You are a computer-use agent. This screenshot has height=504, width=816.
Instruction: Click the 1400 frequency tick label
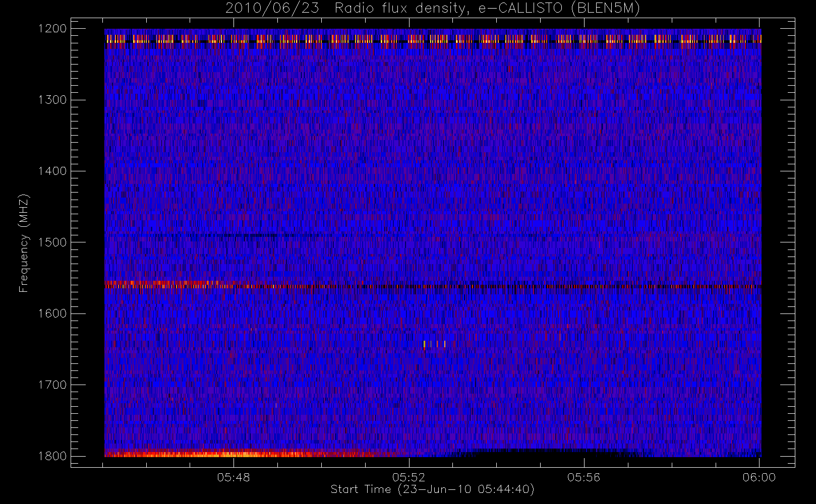pyautogui.click(x=52, y=171)
